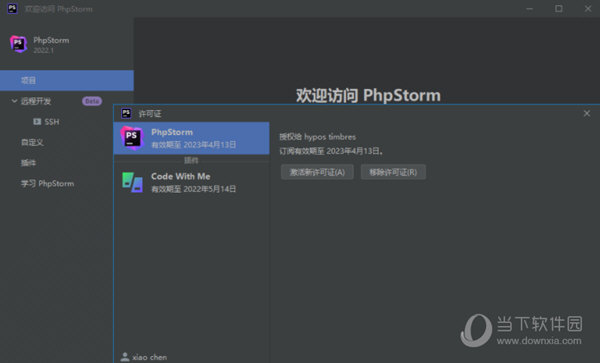Select the PhpStorm license entry

pos(191,138)
